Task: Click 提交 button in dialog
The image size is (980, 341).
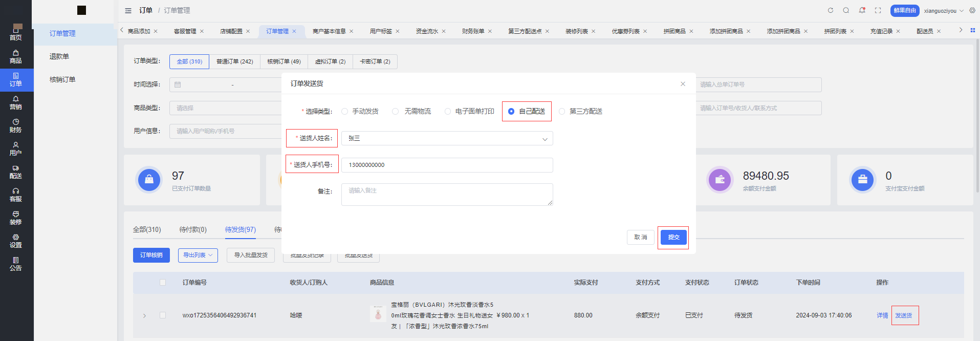Action: pyautogui.click(x=673, y=237)
